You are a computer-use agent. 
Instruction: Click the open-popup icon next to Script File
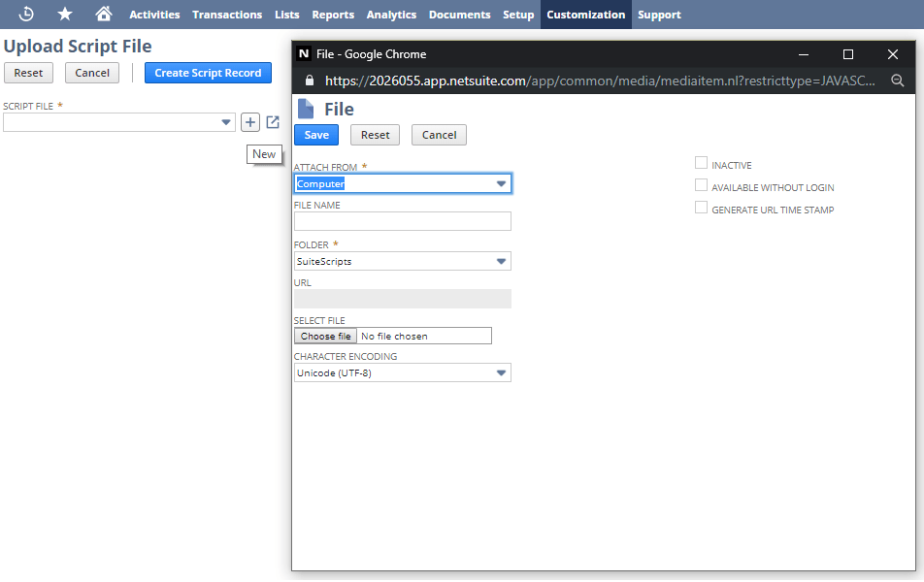click(x=272, y=121)
